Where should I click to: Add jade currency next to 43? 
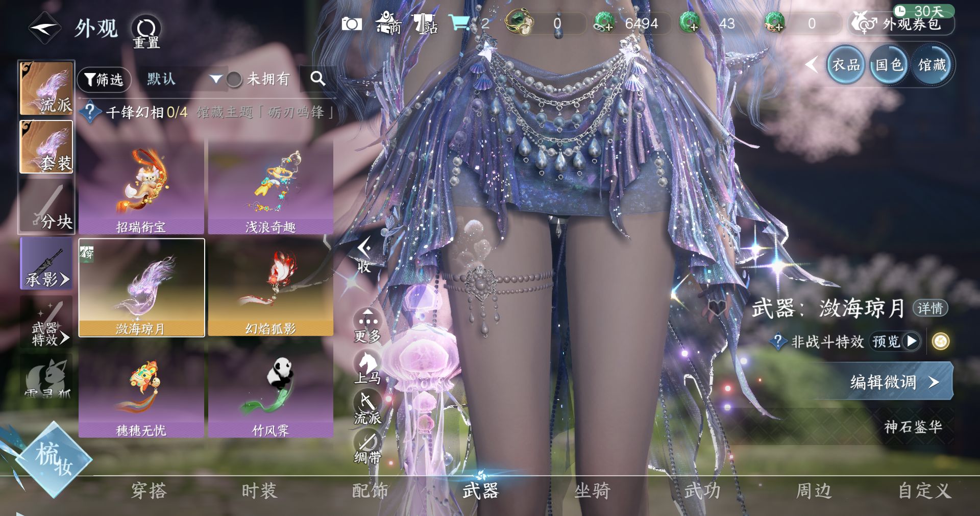[690, 23]
